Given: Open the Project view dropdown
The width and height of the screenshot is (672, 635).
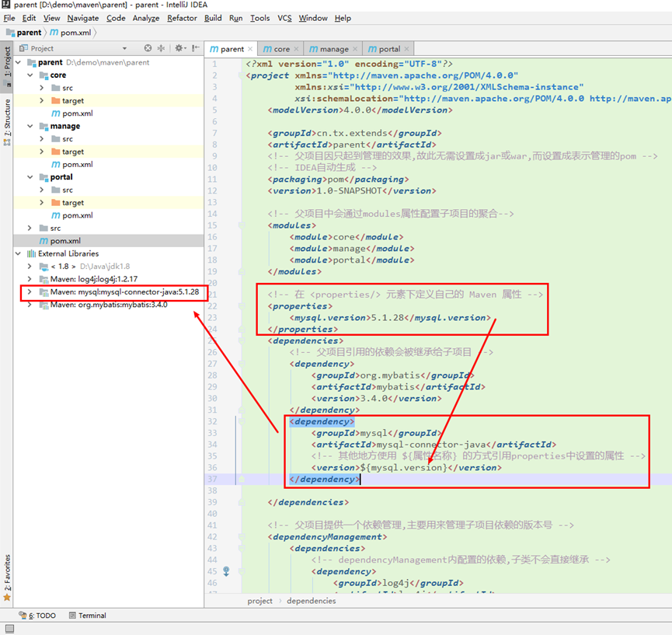Looking at the screenshot, I should tap(125, 48).
